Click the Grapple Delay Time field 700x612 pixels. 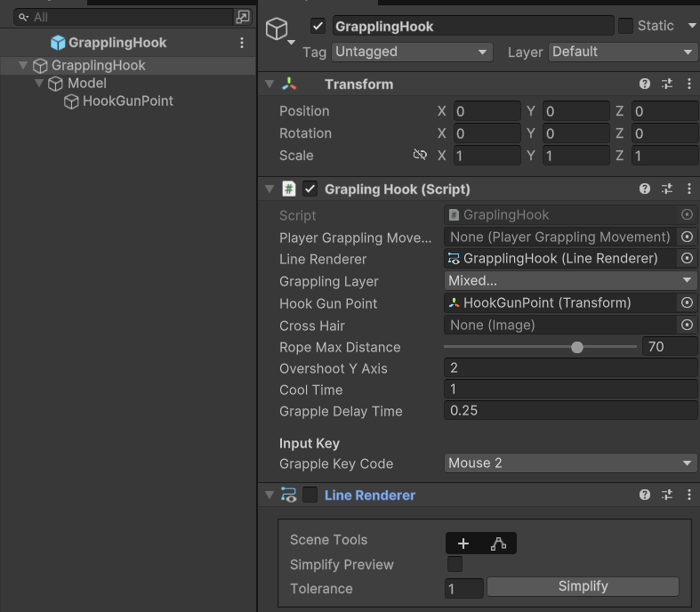click(x=570, y=411)
